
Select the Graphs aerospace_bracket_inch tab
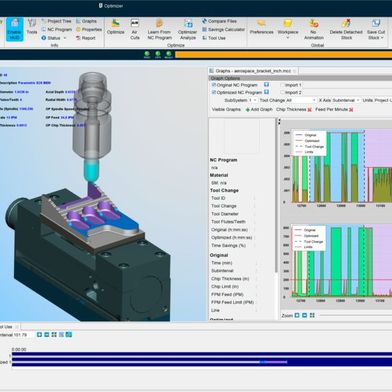pyautogui.click(x=253, y=71)
